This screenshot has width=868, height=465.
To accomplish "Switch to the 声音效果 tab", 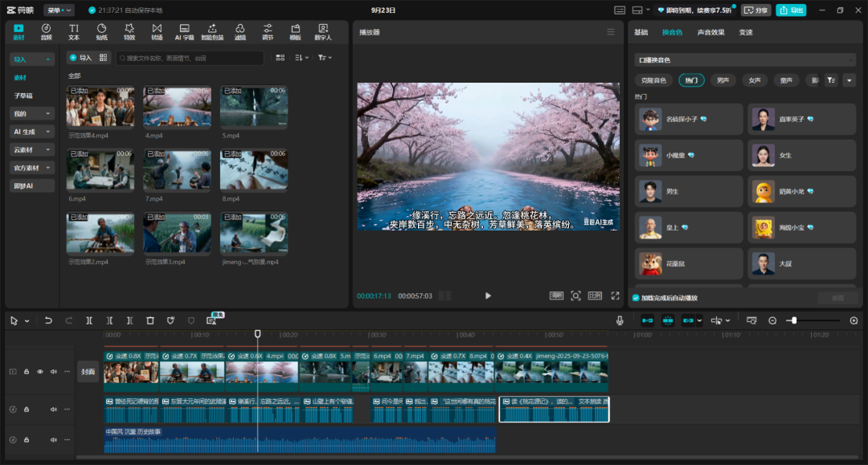I will pyautogui.click(x=710, y=32).
